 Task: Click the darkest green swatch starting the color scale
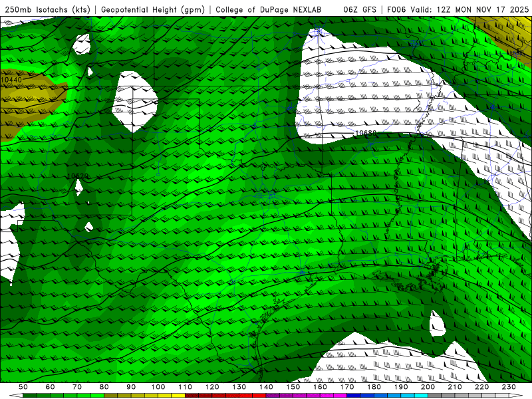click(30, 395)
